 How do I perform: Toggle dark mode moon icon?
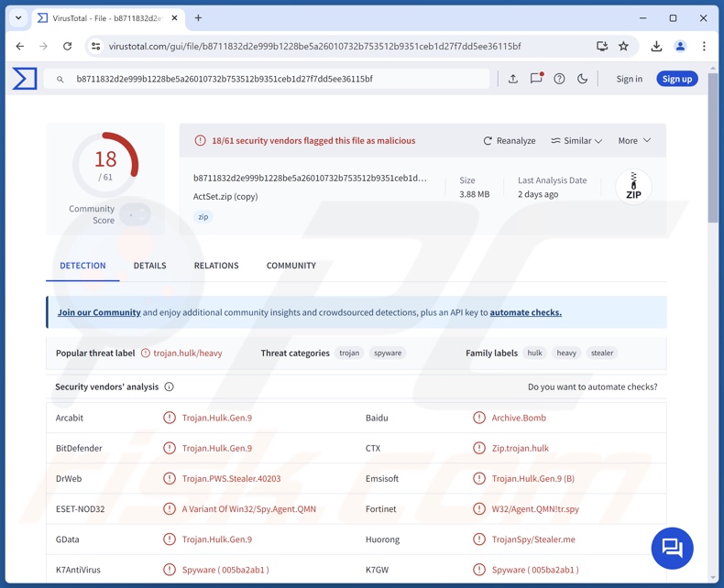(582, 79)
